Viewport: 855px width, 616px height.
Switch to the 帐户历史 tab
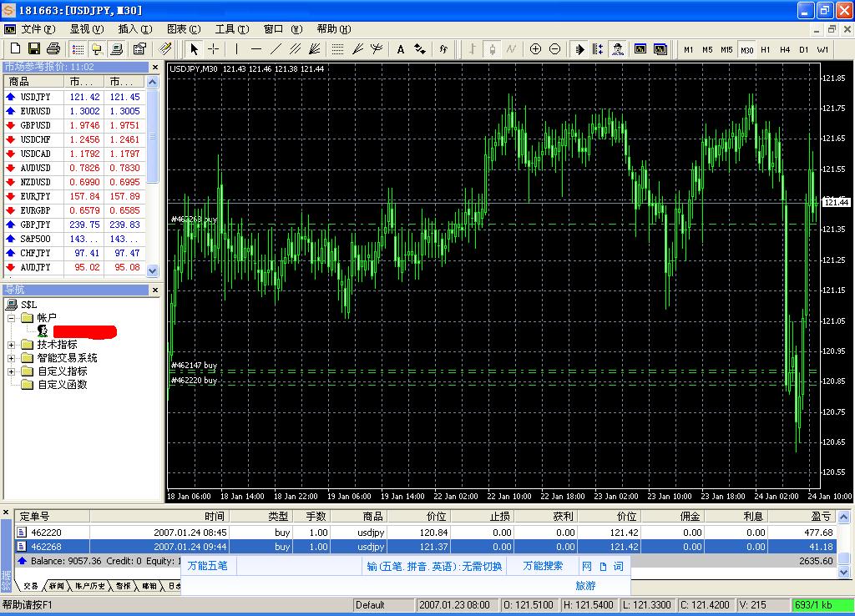(88, 586)
